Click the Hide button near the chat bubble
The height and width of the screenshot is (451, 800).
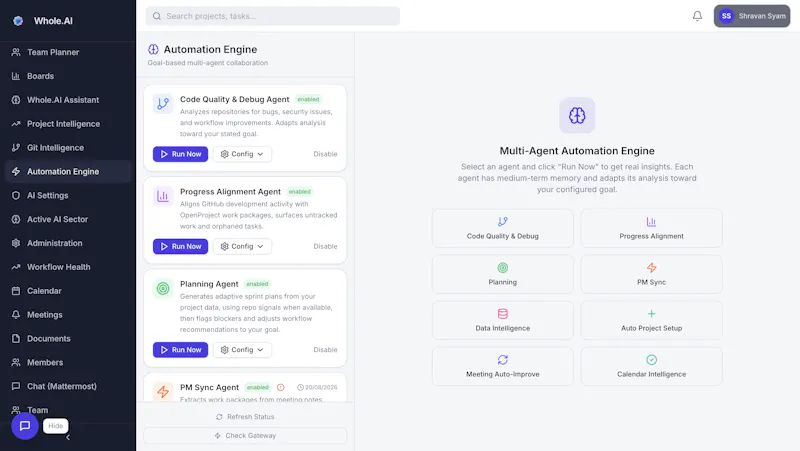coord(56,425)
